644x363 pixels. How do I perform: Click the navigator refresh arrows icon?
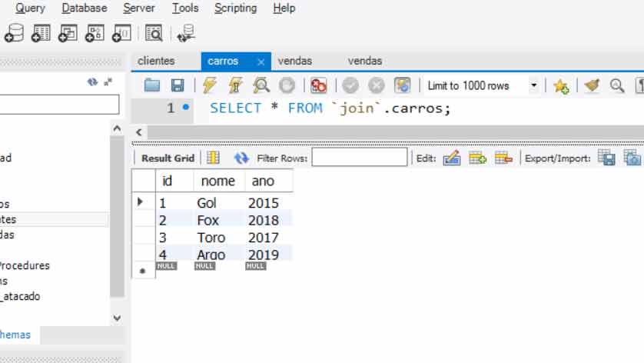(x=92, y=82)
